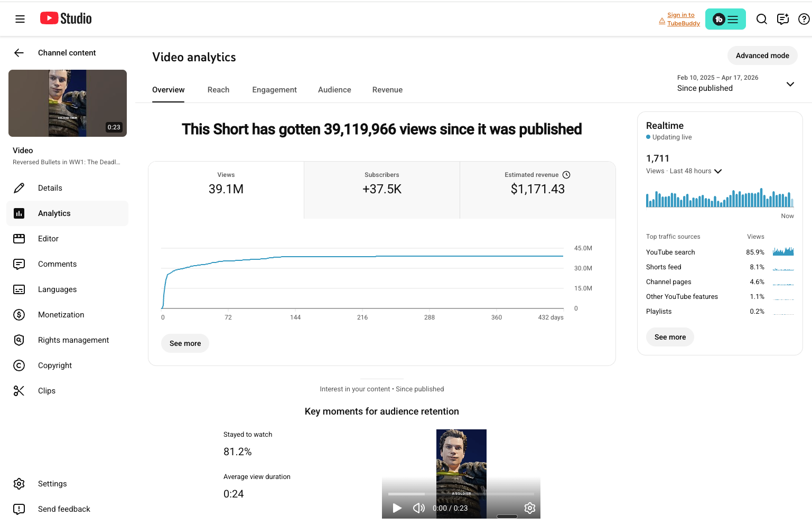Expand the date range selector chevron

[x=790, y=84]
